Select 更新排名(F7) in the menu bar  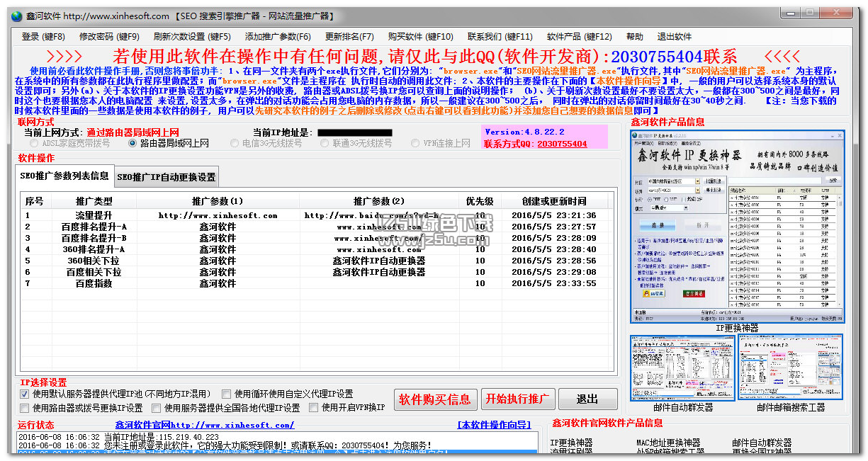point(349,37)
